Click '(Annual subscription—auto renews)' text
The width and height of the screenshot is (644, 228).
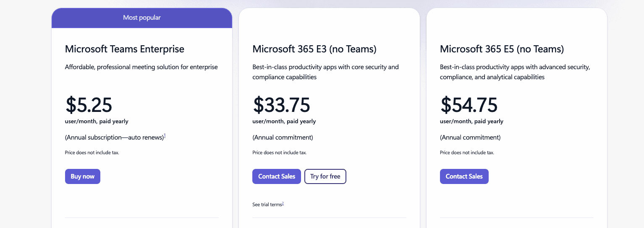pyautogui.click(x=114, y=137)
